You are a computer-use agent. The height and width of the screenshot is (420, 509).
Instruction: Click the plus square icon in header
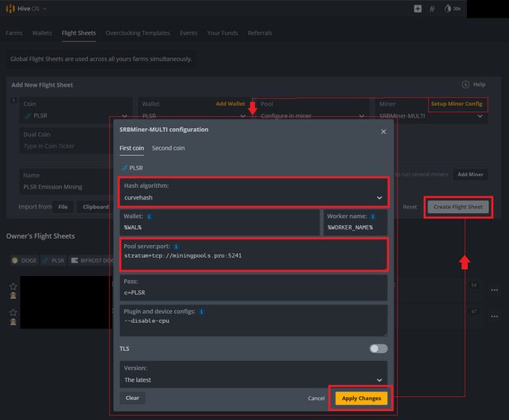[x=418, y=9]
